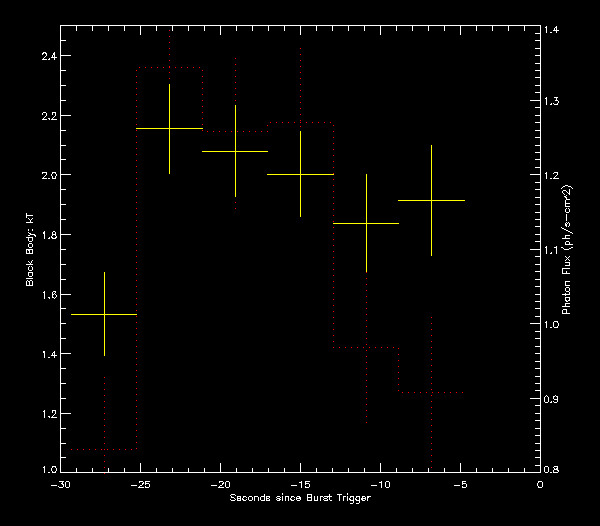The image size is (600, 526).
Task: Select the 2.4 tick label on left axis
Action: [x=44, y=55]
